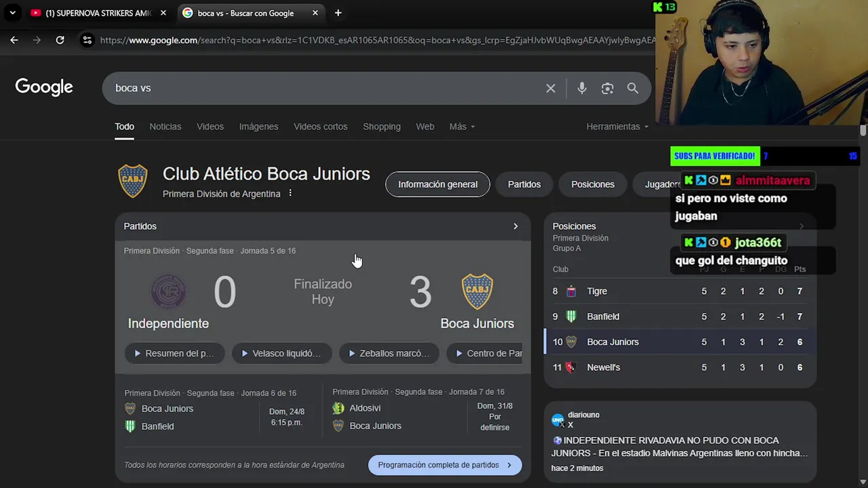Open the Shopping tab
This screenshot has width=868, height=488.
click(382, 127)
